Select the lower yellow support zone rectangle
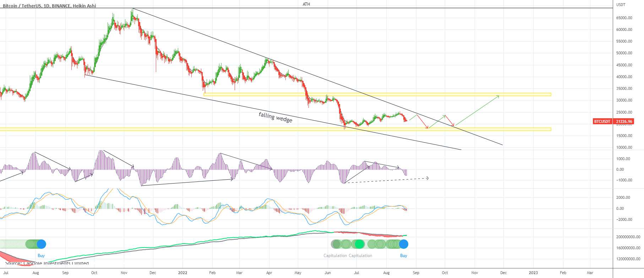Viewport: 644px width, 278px height. 275,129
